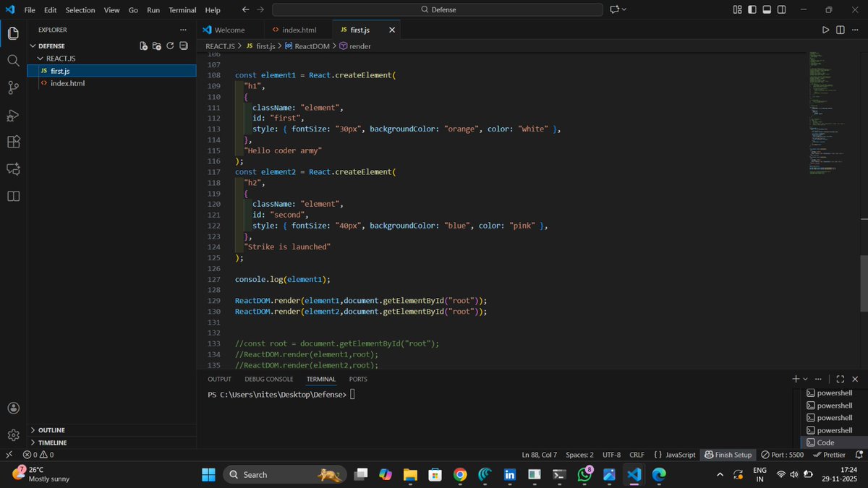Click the Refresh Explorer icon
Viewport: 868px width, 488px height.
click(170, 46)
